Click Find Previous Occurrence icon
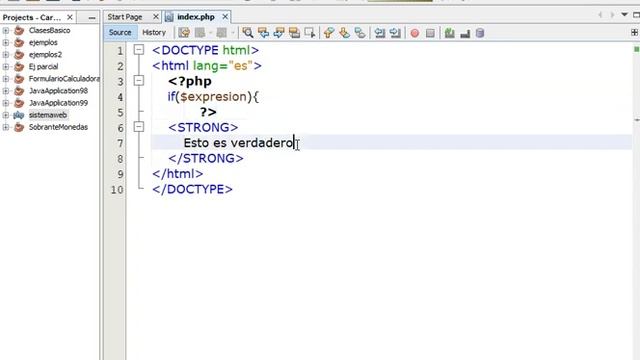This screenshot has width=640, height=360. pyautogui.click(x=263, y=33)
